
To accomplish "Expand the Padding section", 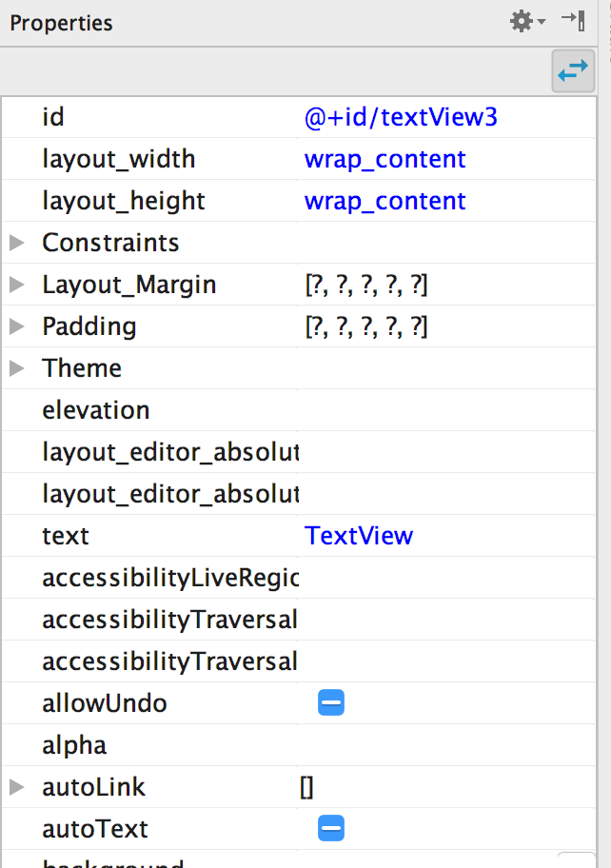I will (15, 325).
